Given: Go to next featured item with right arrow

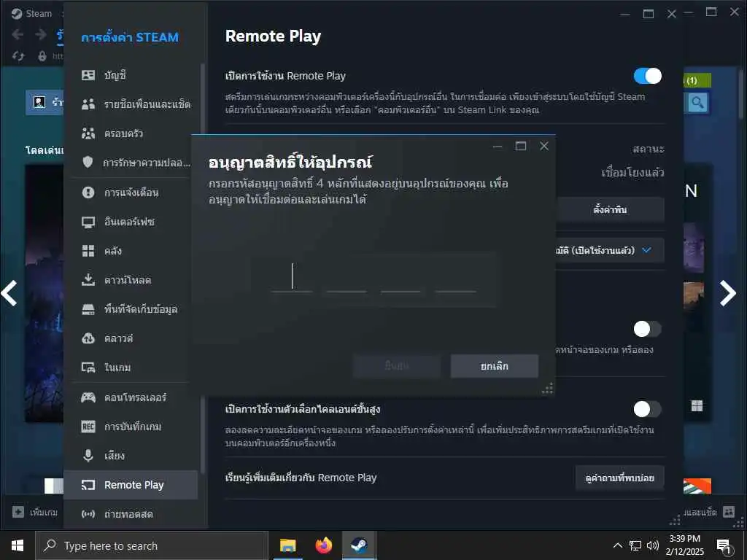Looking at the screenshot, I should [x=728, y=293].
